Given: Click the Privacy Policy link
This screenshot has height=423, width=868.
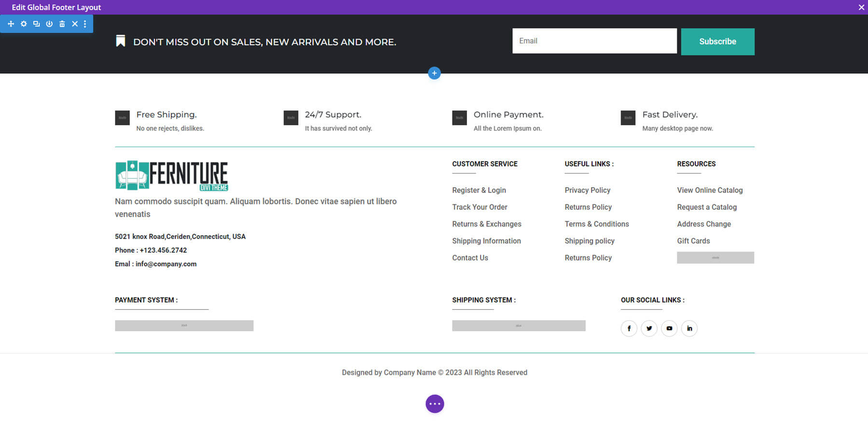Looking at the screenshot, I should coord(587,190).
